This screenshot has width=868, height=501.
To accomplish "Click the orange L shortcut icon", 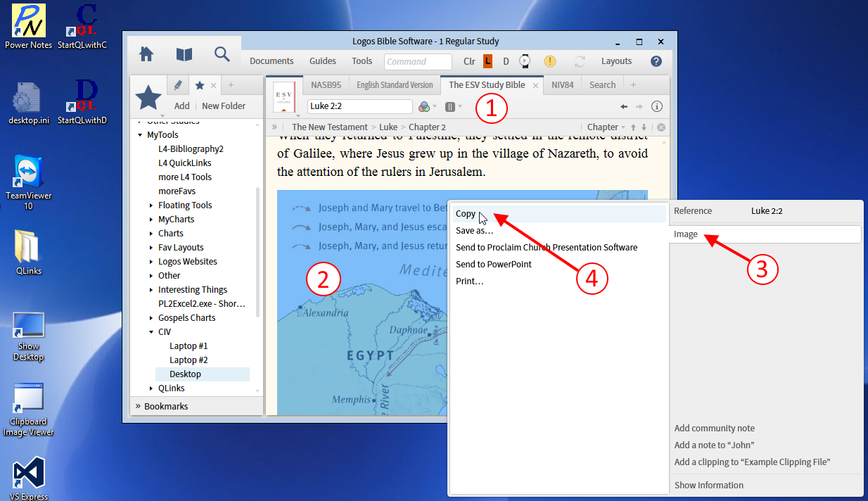I will [487, 61].
